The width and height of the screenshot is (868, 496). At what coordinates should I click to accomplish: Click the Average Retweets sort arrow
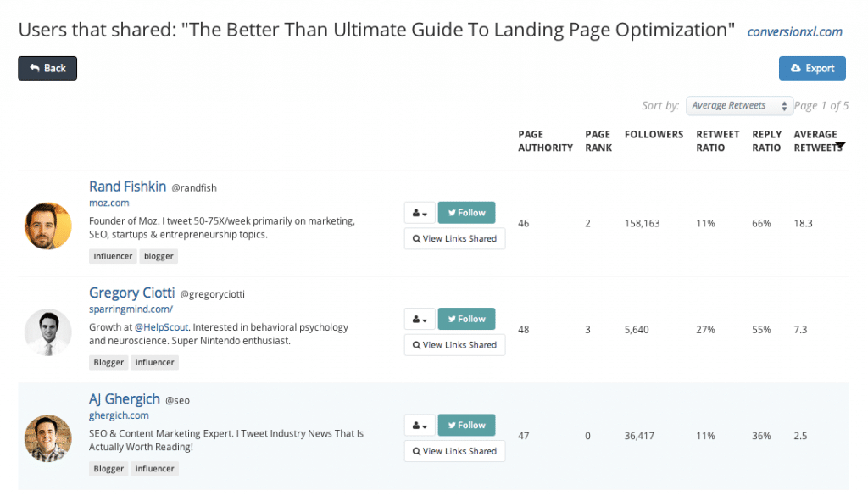point(839,147)
